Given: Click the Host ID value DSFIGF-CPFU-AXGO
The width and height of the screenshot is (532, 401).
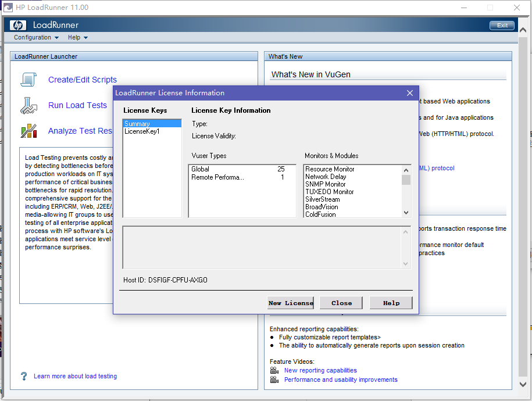Looking at the screenshot, I should click(178, 280).
